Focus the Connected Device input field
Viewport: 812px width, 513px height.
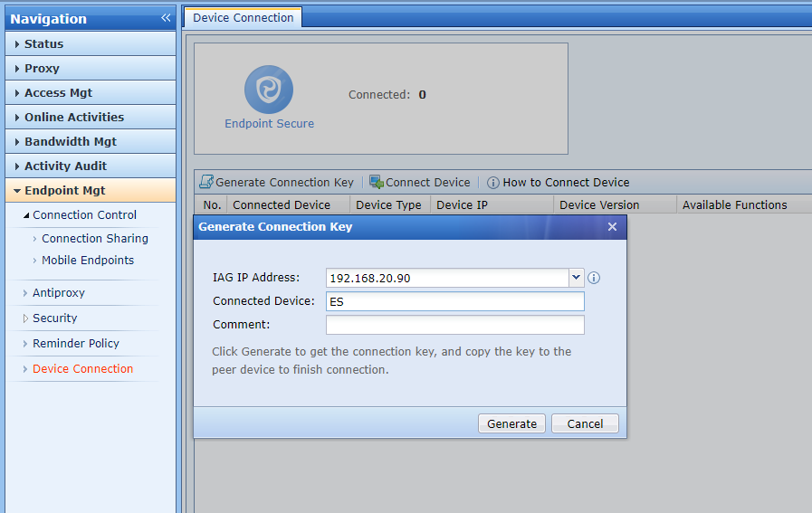[x=455, y=301]
